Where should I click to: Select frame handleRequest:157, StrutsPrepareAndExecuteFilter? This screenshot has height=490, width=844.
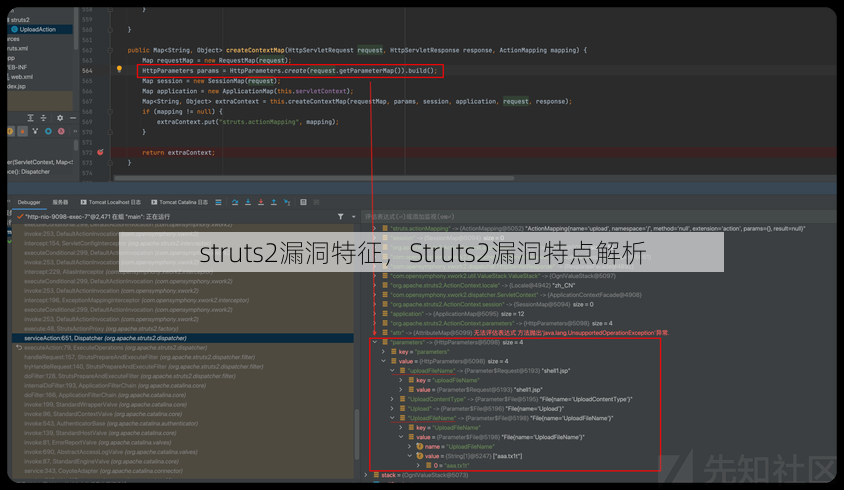[x=182, y=357]
